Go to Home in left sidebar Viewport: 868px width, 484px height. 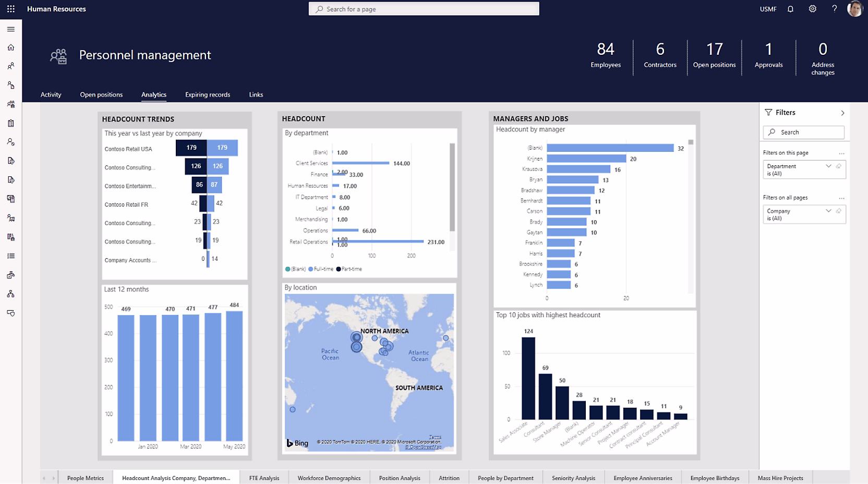[x=11, y=47]
